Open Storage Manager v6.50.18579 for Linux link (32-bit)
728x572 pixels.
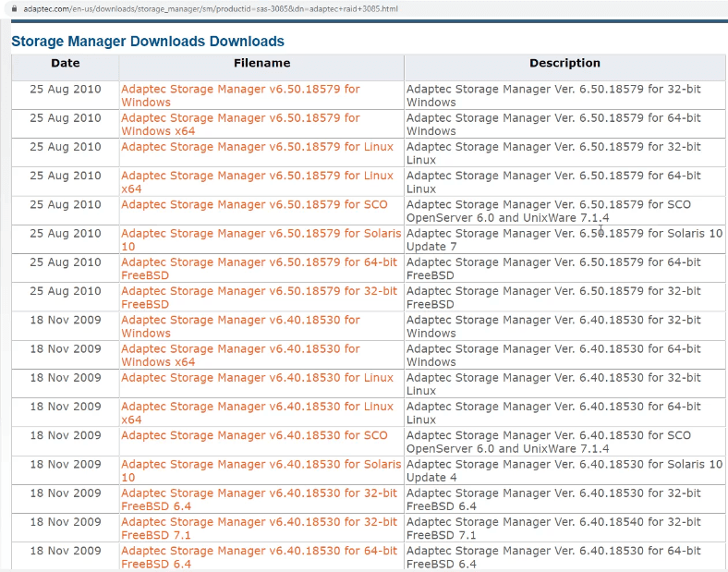click(257, 147)
